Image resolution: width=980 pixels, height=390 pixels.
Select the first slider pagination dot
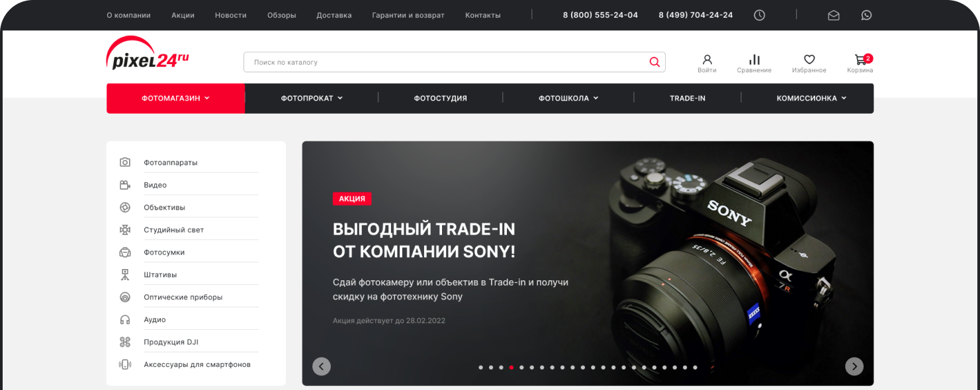(x=480, y=368)
